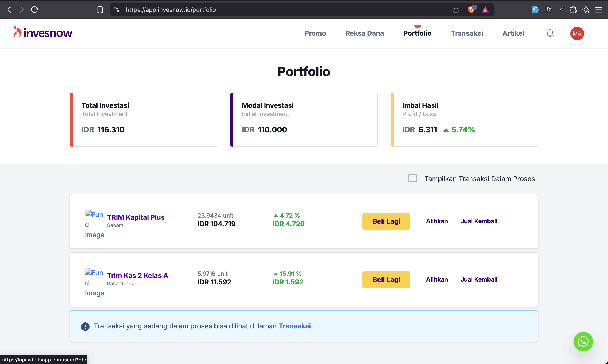Click the share icon in the address bar

click(x=456, y=9)
